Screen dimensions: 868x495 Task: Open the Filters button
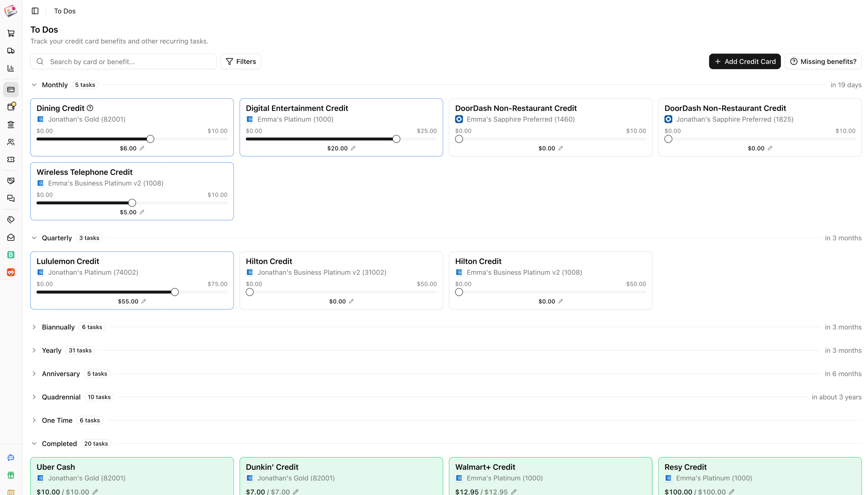coord(241,62)
